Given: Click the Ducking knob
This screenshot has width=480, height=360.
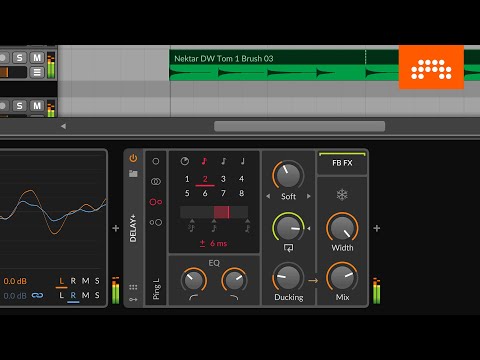Looking at the screenshot, I should (288, 277).
